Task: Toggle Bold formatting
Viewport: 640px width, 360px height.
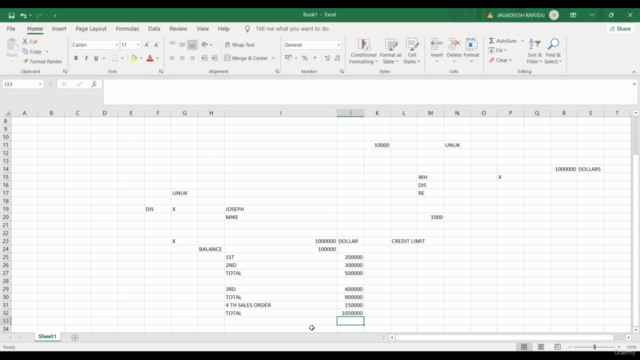Action: (76, 58)
